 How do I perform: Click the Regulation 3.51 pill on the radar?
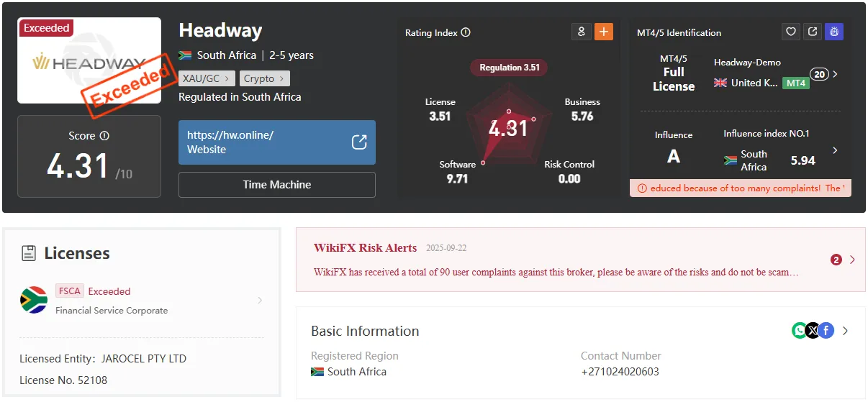(x=509, y=68)
